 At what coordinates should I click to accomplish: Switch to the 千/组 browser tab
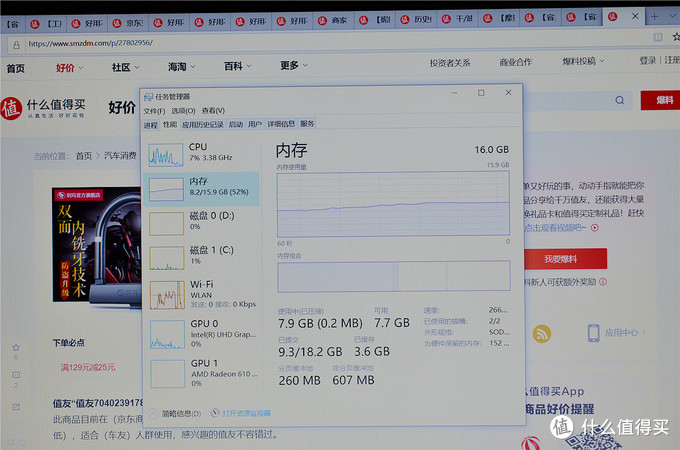(458, 19)
